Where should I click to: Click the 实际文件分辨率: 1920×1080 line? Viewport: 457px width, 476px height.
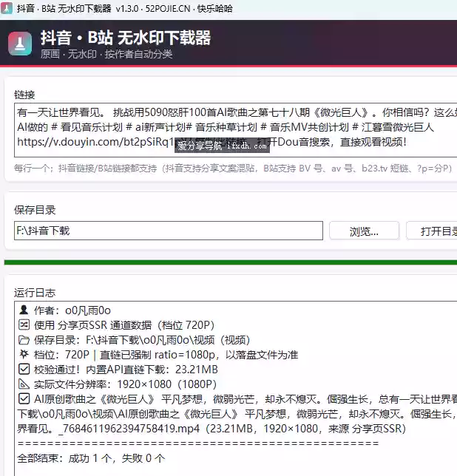click(x=125, y=384)
